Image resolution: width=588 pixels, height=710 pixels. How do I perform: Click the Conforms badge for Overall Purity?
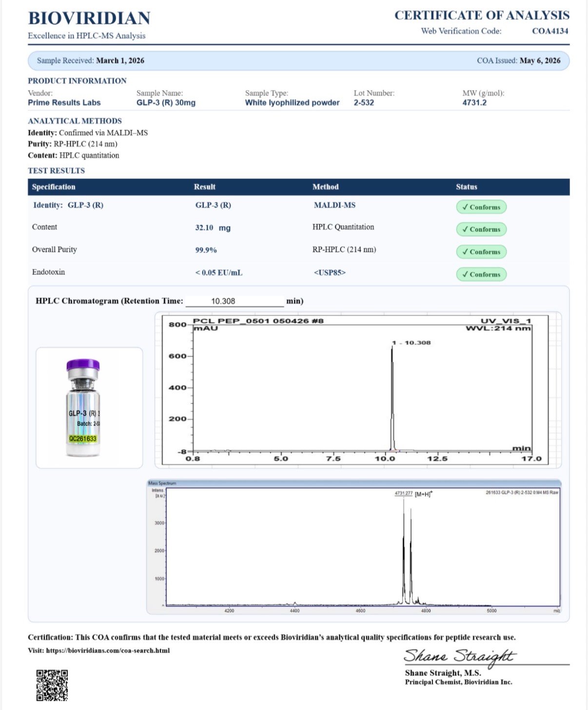click(481, 252)
